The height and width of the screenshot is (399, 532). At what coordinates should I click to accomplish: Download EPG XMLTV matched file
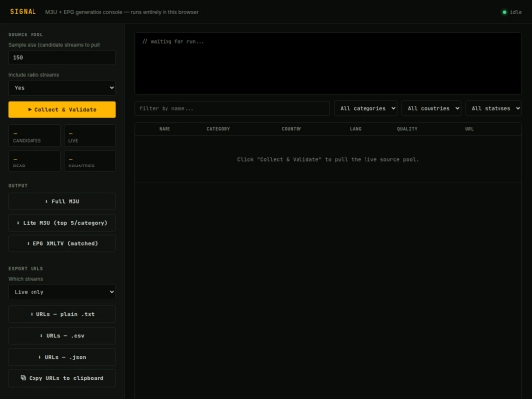(x=62, y=243)
